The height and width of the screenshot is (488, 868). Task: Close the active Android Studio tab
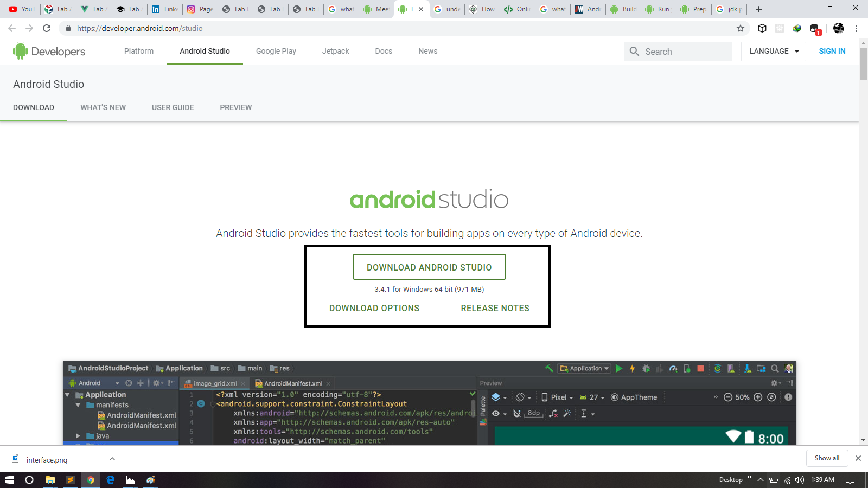click(x=421, y=9)
